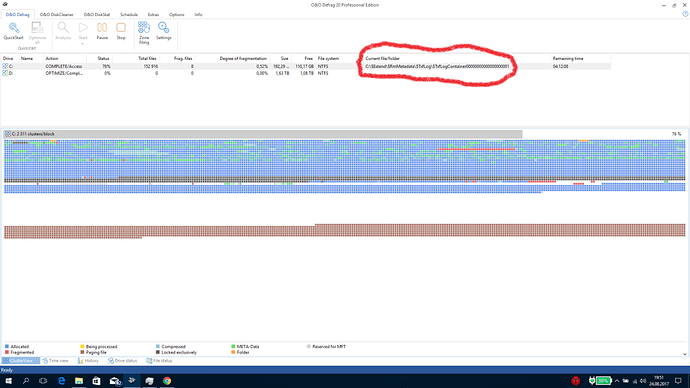The width and height of the screenshot is (690, 388).
Task: Click the Analysis magnifier icon
Action: point(63,31)
